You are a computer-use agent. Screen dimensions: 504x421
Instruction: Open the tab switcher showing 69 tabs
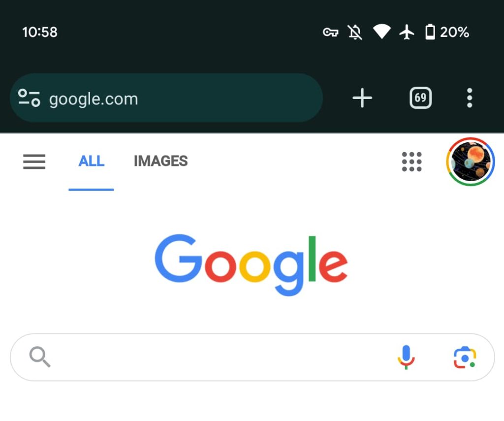point(420,98)
